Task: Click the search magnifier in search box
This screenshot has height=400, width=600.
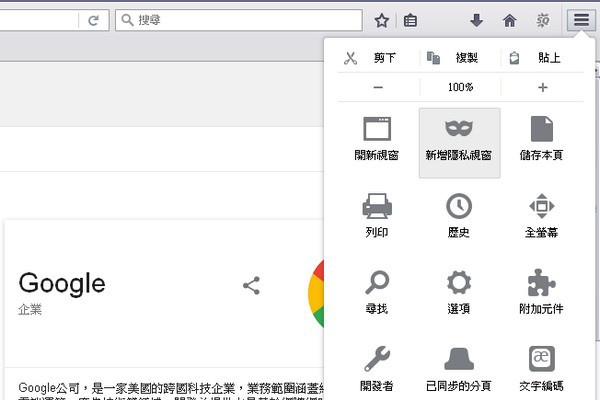Action: click(127, 20)
